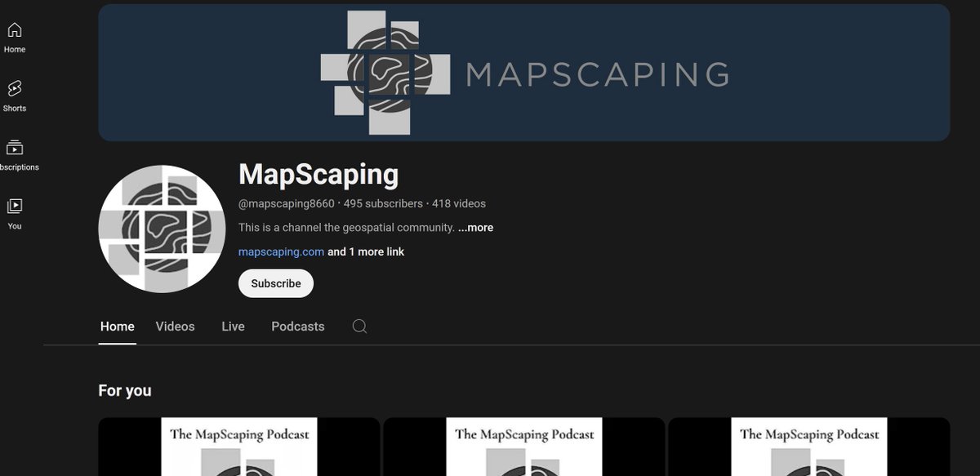980x476 pixels.
Task: Click the MapScaping channel avatar
Action: coord(162,229)
